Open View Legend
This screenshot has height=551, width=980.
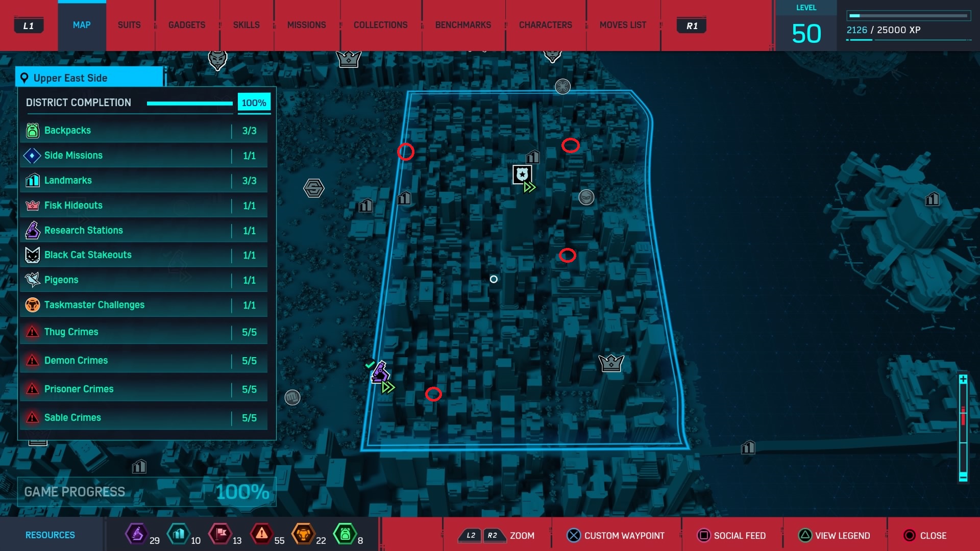tap(834, 535)
